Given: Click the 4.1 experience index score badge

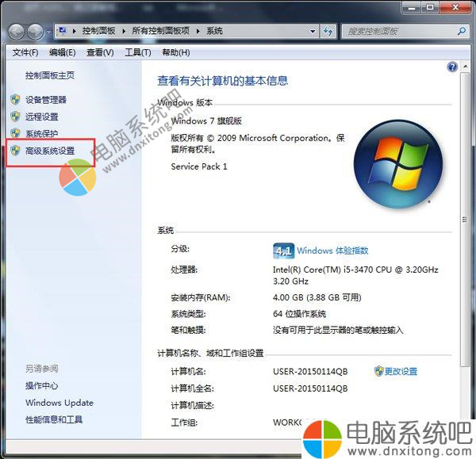Looking at the screenshot, I should pos(283,251).
